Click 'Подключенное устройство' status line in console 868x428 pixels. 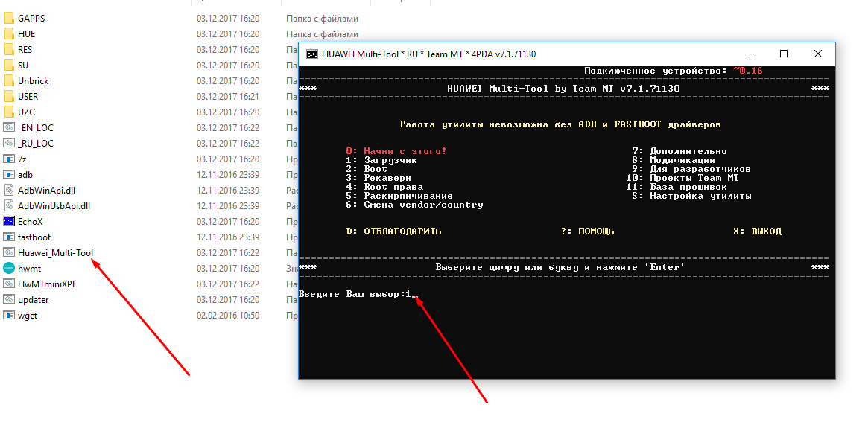click(674, 71)
